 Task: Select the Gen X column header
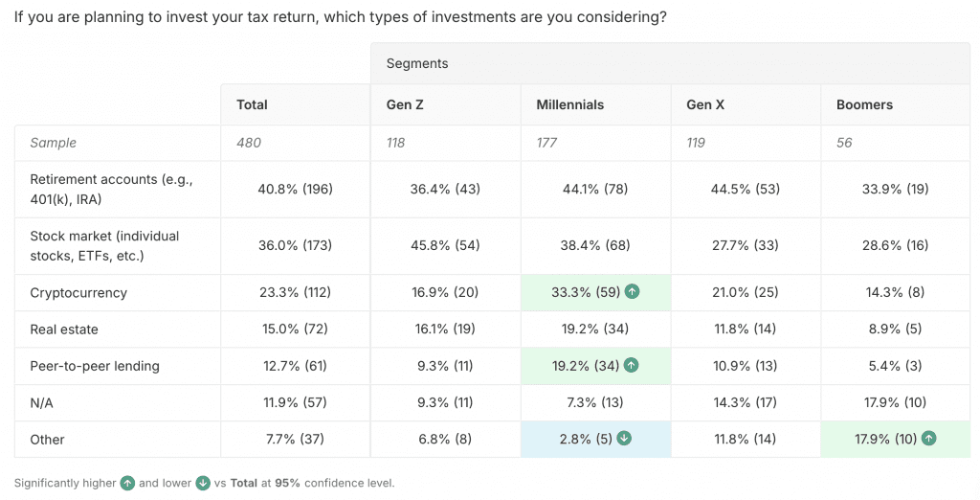coord(705,104)
